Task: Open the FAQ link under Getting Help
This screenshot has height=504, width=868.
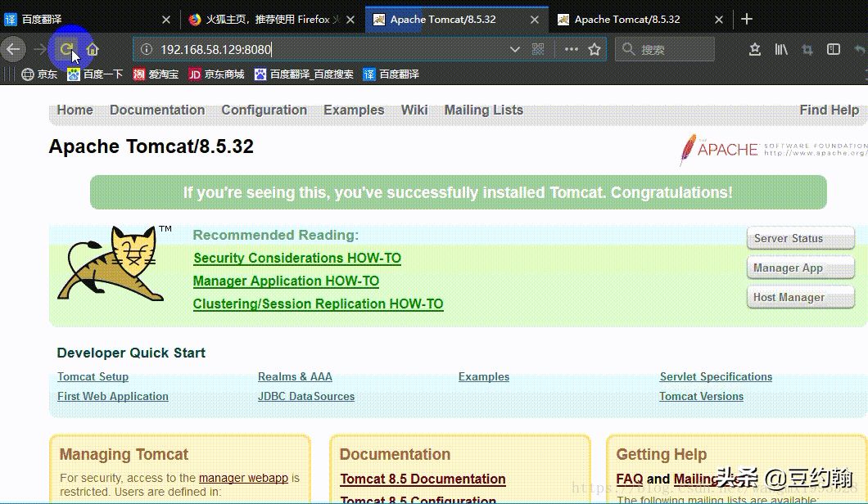Action: coord(630,479)
